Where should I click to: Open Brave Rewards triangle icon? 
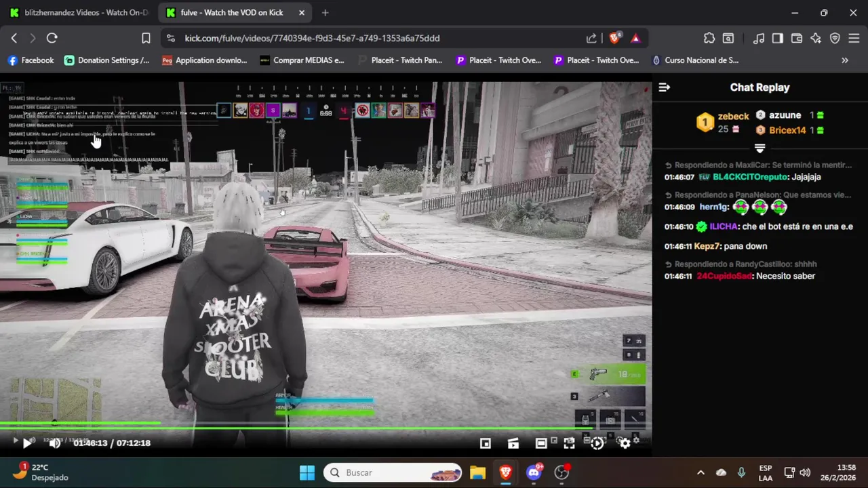point(635,38)
